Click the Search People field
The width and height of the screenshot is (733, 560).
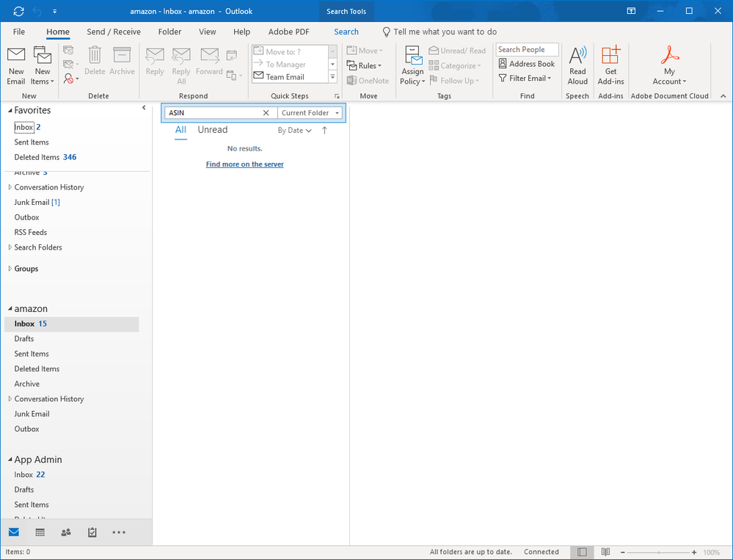[527, 50]
